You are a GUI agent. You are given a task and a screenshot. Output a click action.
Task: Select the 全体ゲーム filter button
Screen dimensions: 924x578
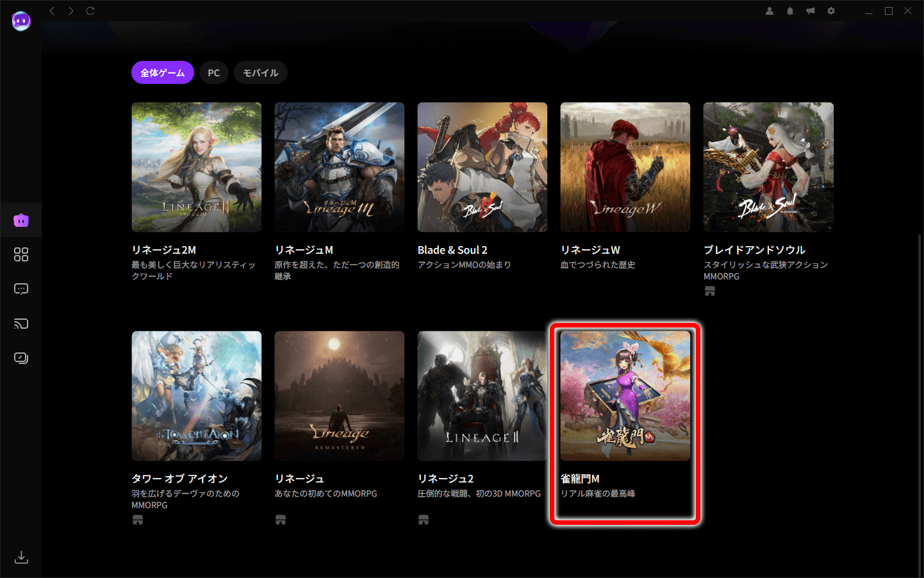[x=163, y=73]
